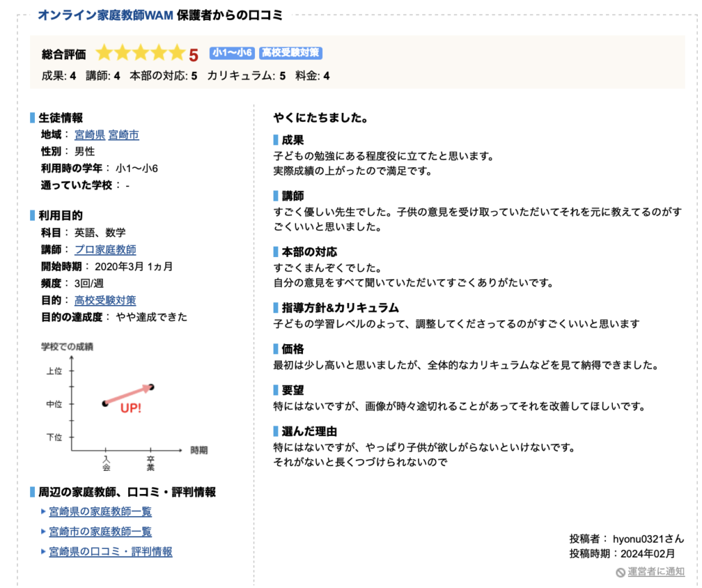This screenshot has height=588, width=702.
Task: Click the gender value 男性
Action: 84,151
